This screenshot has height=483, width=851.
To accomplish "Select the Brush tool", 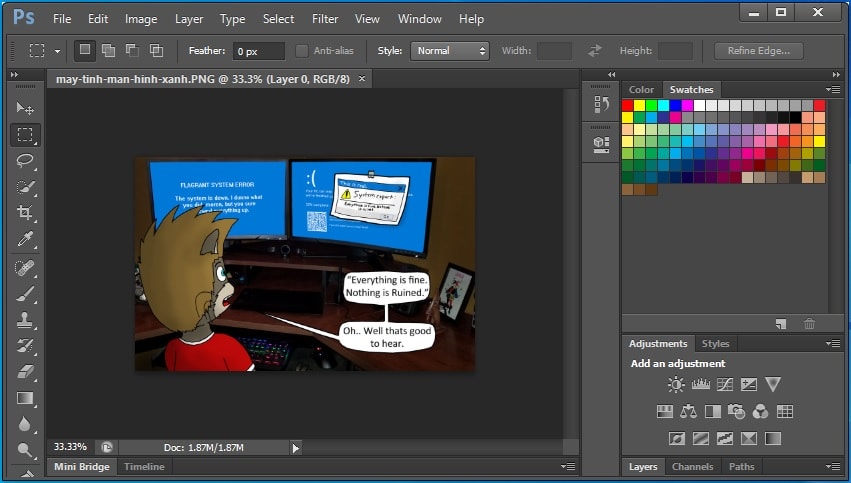I will pyautogui.click(x=24, y=294).
